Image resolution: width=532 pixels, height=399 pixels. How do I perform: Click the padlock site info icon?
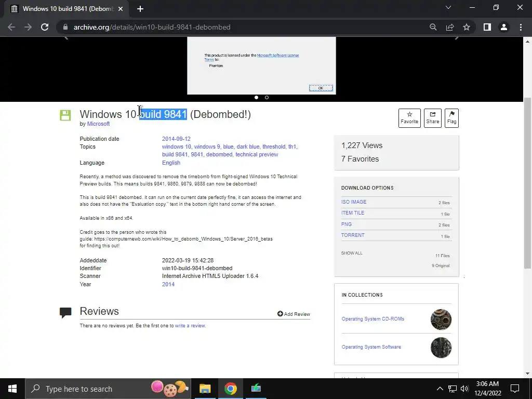click(65, 27)
